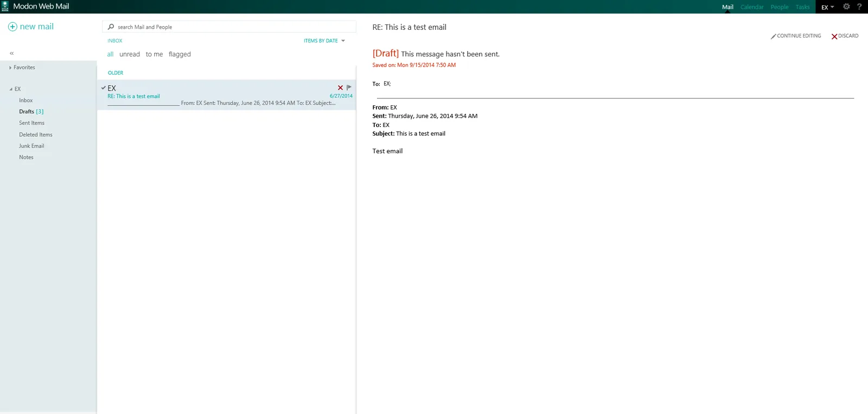Open the EX account dropdown

(827, 7)
